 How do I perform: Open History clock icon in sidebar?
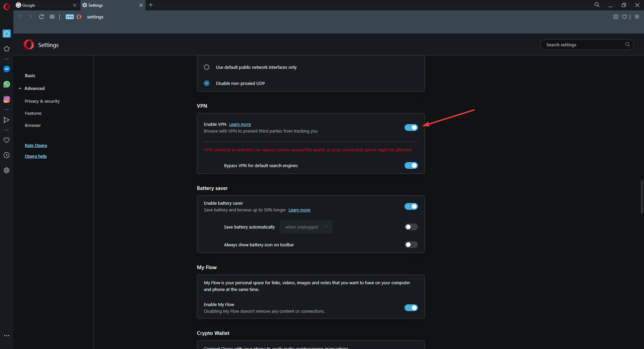[x=7, y=155]
